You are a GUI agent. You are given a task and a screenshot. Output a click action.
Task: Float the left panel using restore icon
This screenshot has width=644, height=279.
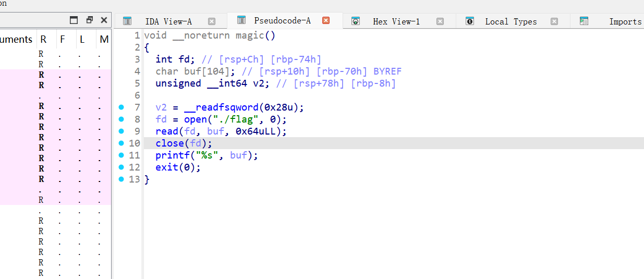tap(89, 20)
